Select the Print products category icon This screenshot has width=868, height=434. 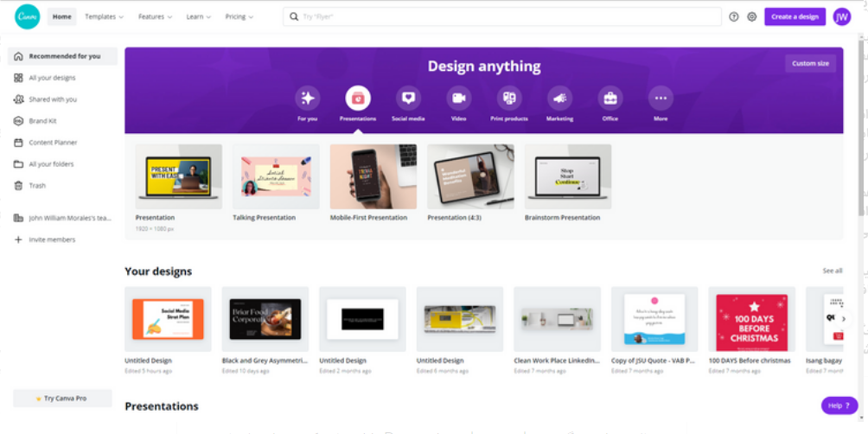(508, 98)
